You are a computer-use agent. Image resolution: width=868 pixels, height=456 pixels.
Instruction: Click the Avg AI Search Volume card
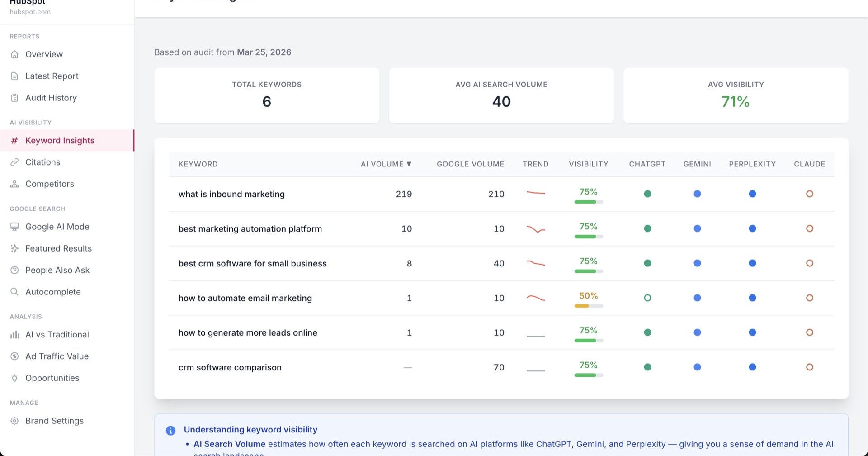[501, 95]
